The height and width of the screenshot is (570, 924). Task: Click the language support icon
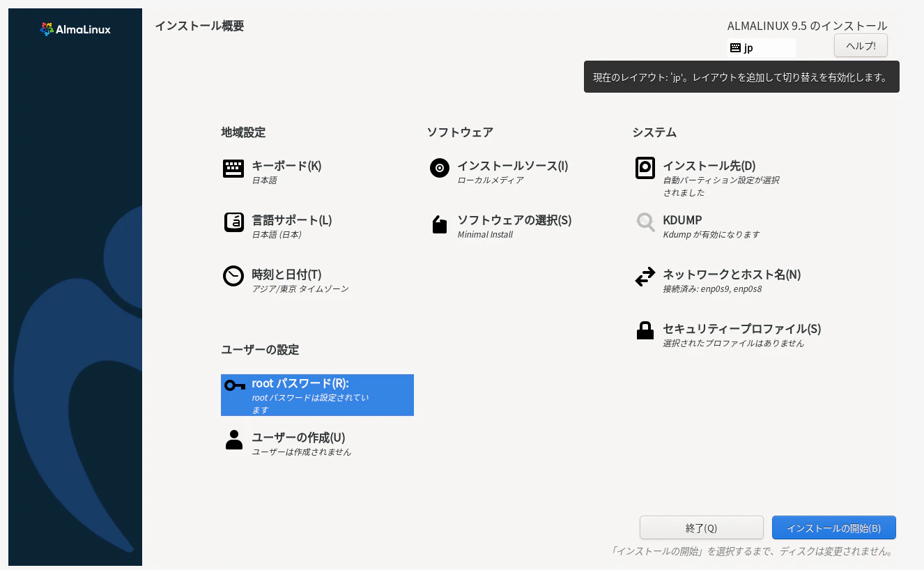pos(233,222)
